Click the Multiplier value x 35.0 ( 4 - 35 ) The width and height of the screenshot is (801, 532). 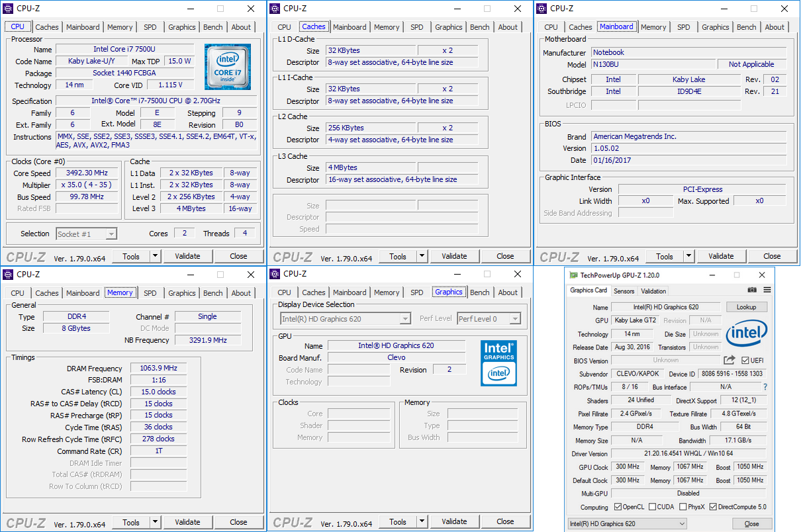point(88,185)
